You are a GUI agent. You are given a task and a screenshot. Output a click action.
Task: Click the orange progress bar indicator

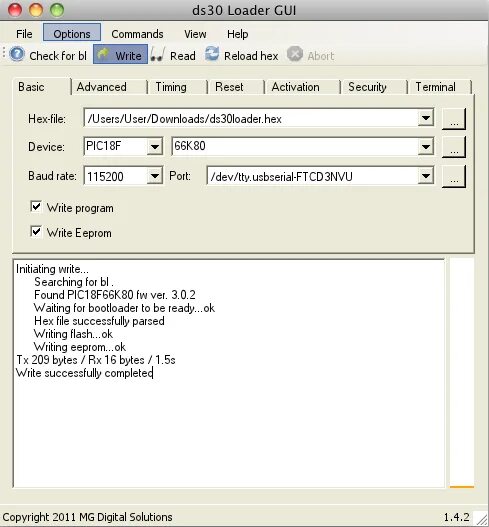pyautogui.click(x=461, y=486)
